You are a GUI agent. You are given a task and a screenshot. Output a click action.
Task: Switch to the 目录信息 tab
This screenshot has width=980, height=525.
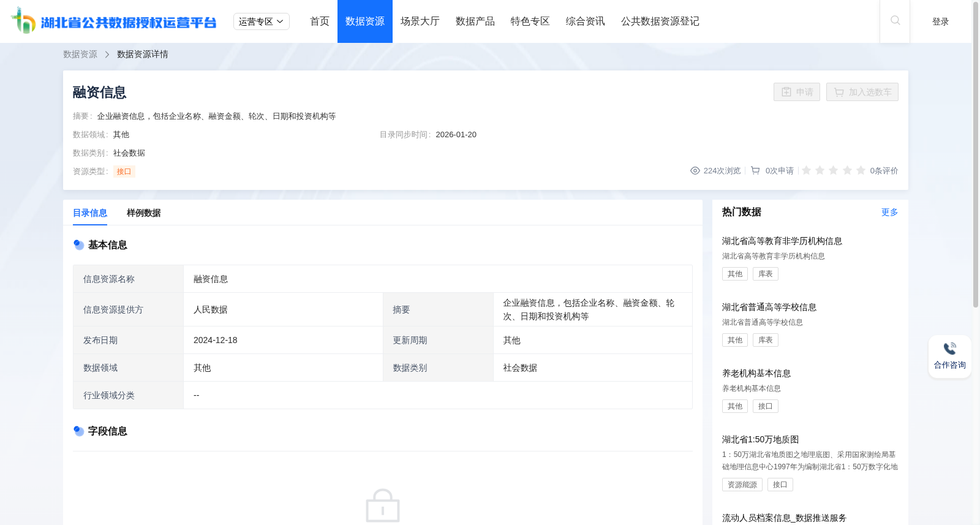[x=90, y=213]
